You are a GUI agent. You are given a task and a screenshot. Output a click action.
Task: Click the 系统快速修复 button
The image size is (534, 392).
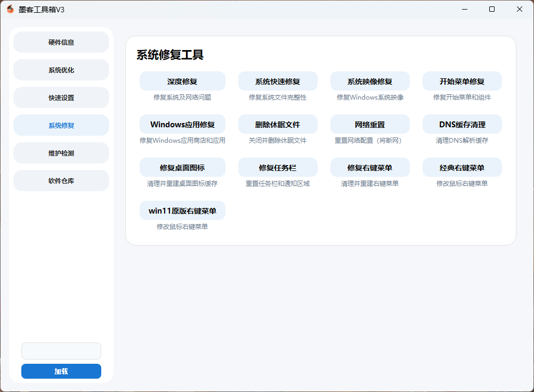[278, 81]
